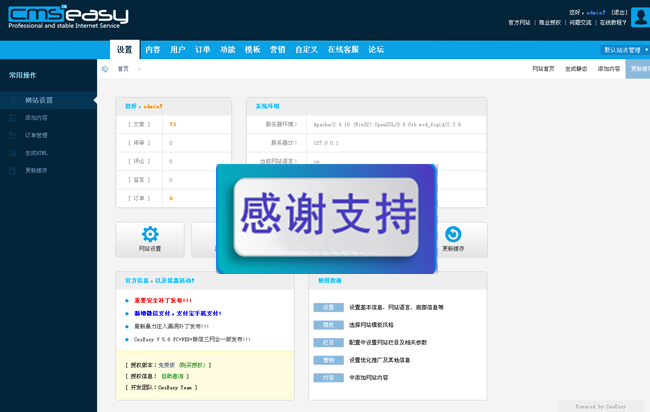Switch to the 自定义 navigation tab
This screenshot has width=650, height=412.
pyautogui.click(x=306, y=50)
